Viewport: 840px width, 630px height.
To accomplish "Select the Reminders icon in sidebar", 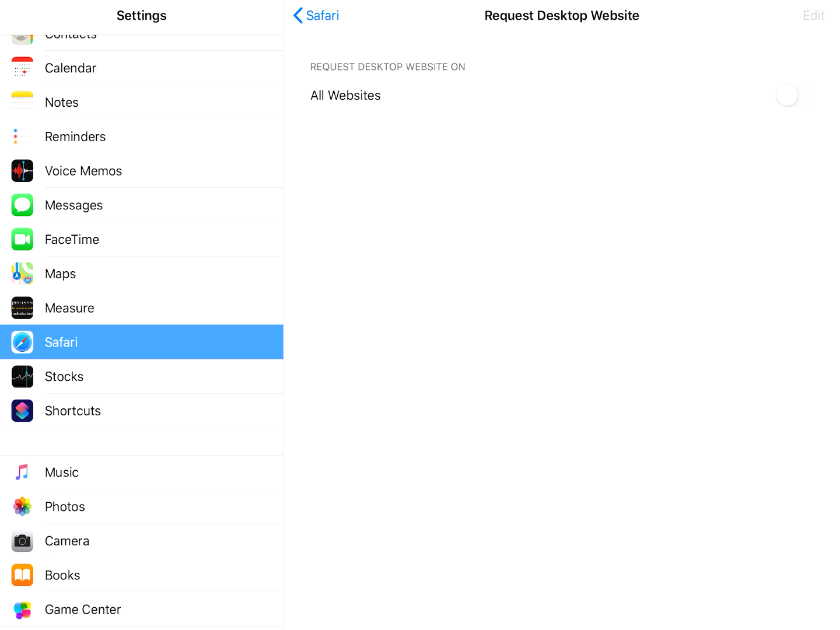I will (22, 136).
